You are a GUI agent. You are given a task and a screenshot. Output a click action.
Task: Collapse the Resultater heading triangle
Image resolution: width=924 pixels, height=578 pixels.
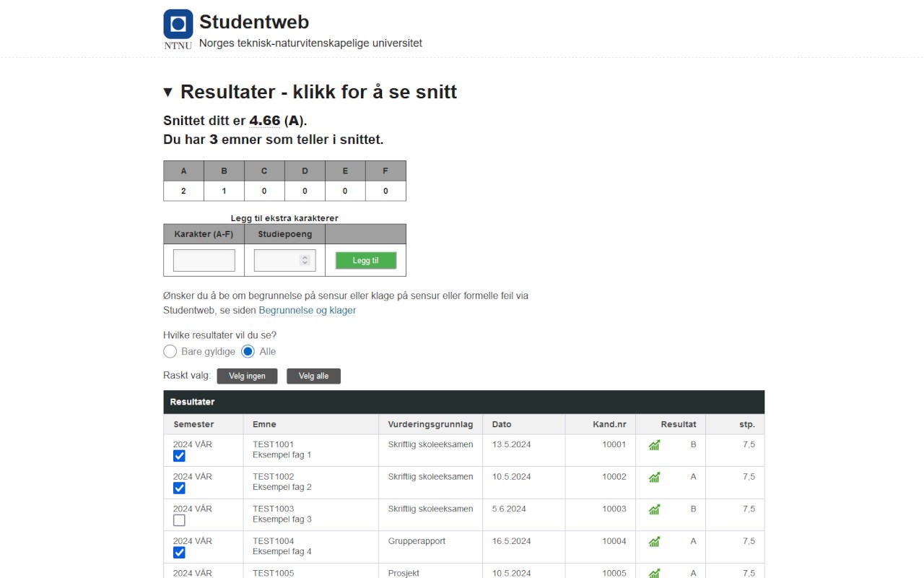coord(168,92)
